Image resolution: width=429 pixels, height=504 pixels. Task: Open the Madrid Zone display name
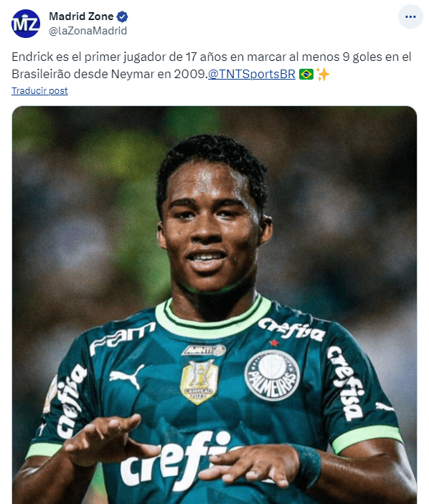click(81, 16)
